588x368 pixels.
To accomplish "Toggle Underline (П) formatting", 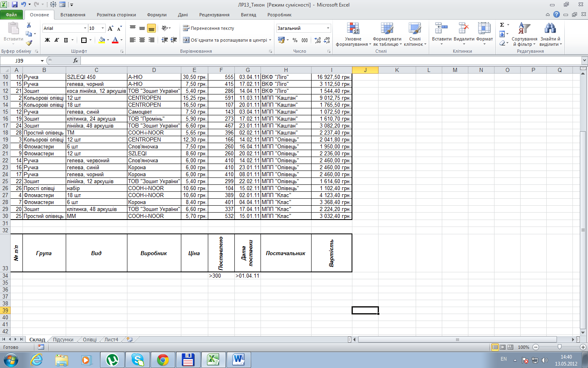I will (65, 40).
